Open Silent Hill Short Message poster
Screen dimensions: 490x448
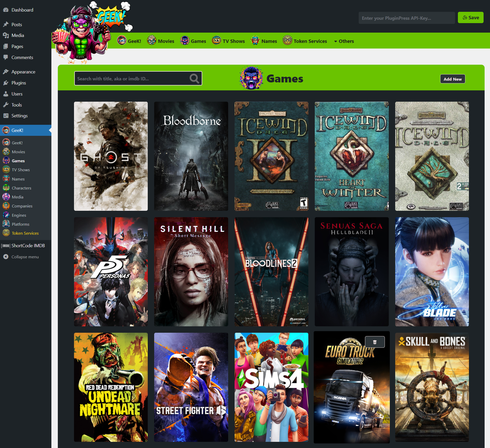pyautogui.click(x=191, y=272)
